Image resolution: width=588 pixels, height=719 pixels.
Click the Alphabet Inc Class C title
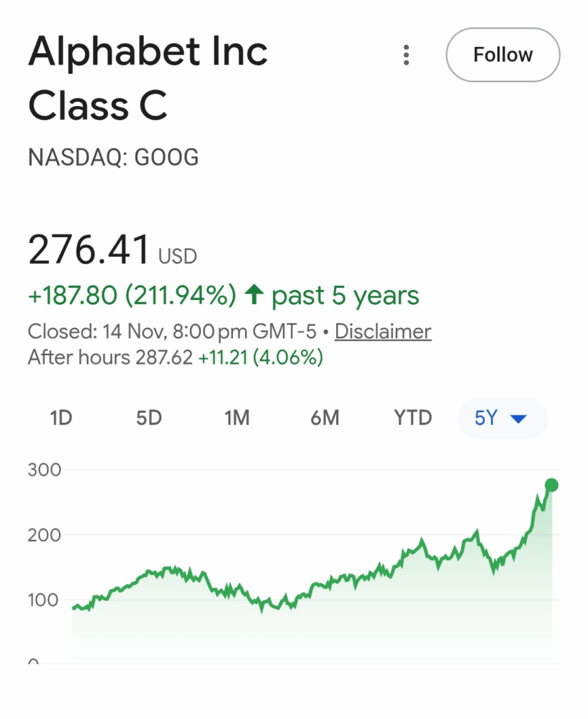[x=147, y=79]
